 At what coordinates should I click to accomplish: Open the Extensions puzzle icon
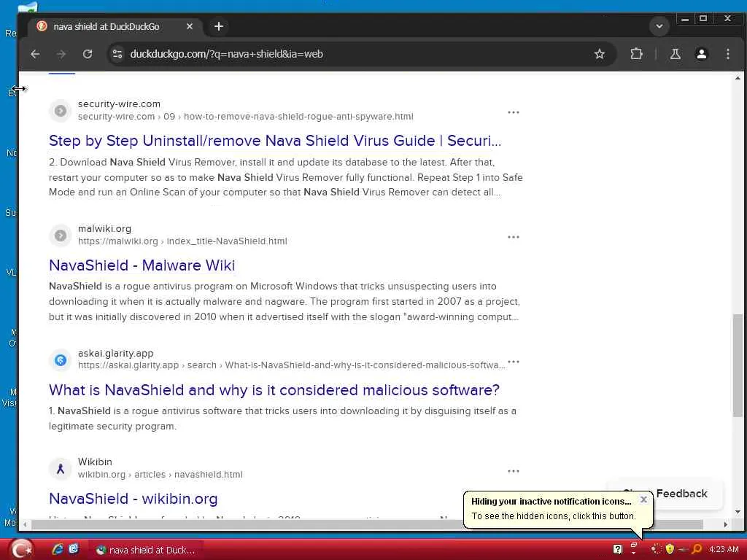tap(636, 54)
